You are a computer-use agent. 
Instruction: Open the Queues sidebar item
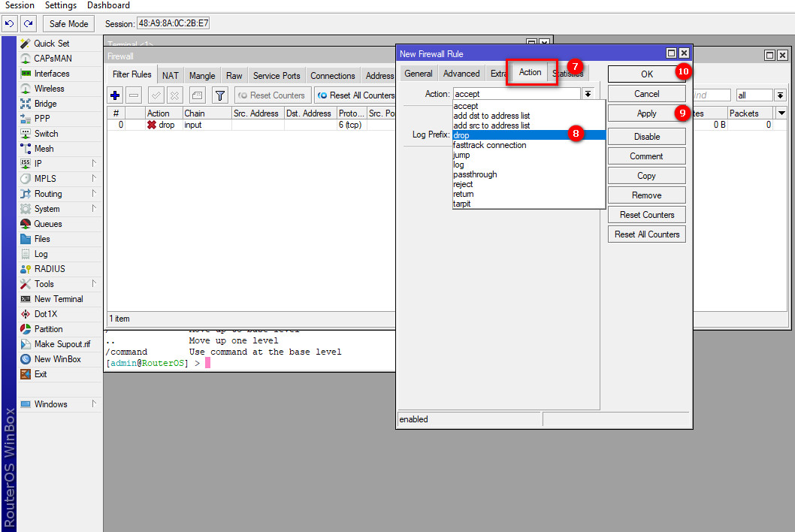tap(48, 224)
